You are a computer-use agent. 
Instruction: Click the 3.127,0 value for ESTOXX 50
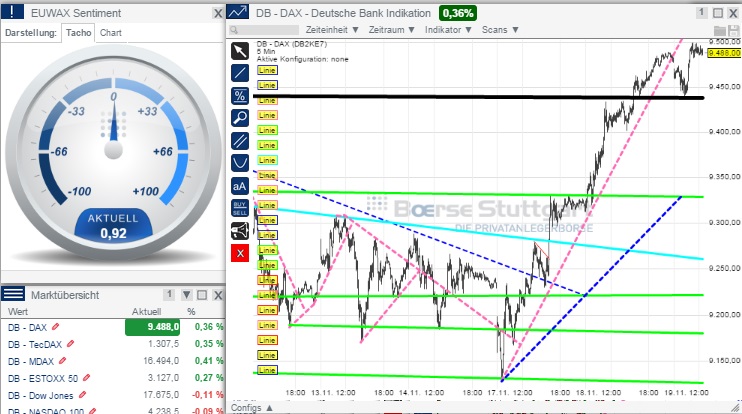click(x=164, y=378)
